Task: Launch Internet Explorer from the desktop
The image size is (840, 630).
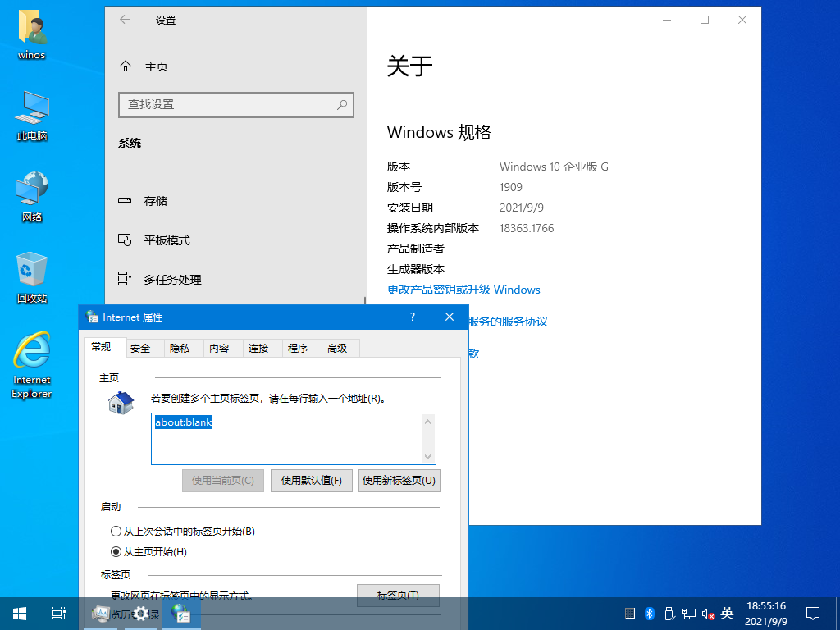Action: (x=32, y=365)
